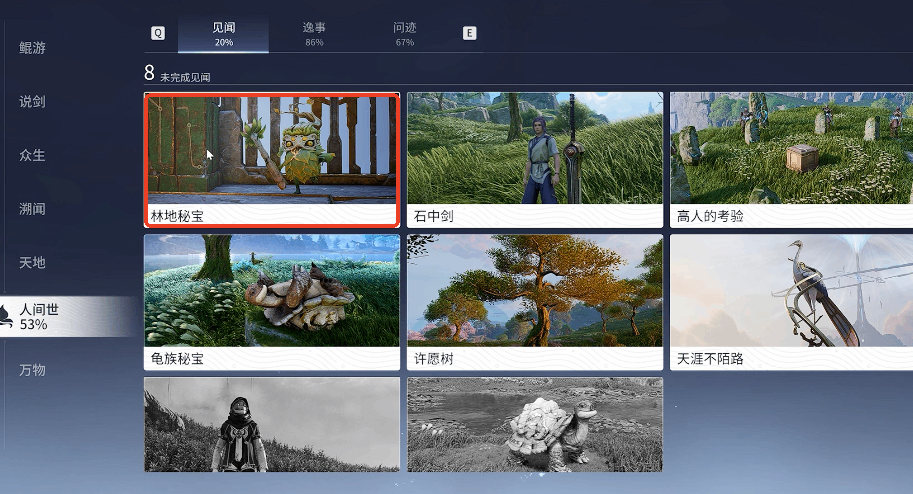Switch to the 见闻 tab
Image resolution: width=913 pixels, height=494 pixels.
pos(224,34)
